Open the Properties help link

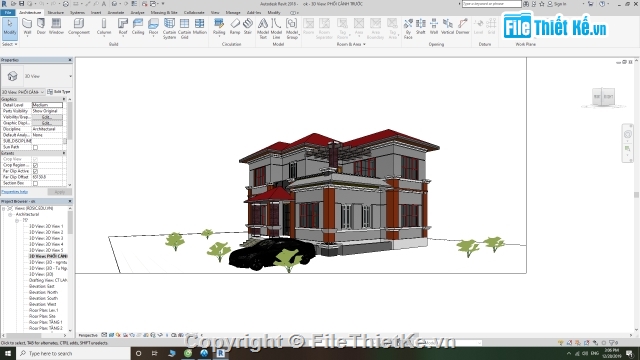click(x=15, y=192)
